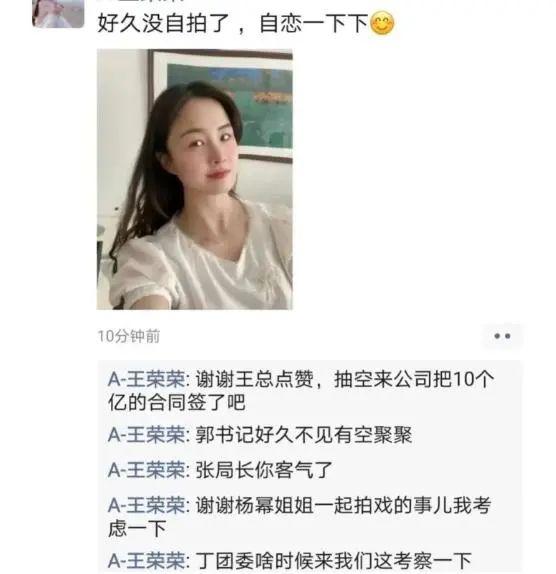Open the poster's cropped nickname above the caption

click(x=141, y=1)
